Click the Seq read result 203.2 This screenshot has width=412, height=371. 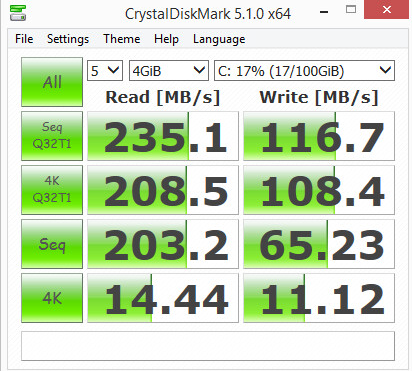pyautogui.click(x=163, y=244)
